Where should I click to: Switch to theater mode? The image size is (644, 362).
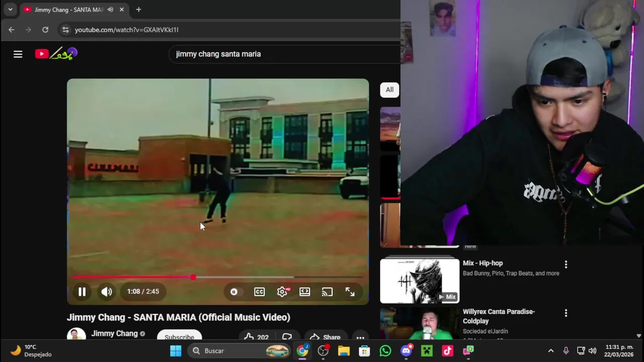pyautogui.click(x=305, y=292)
